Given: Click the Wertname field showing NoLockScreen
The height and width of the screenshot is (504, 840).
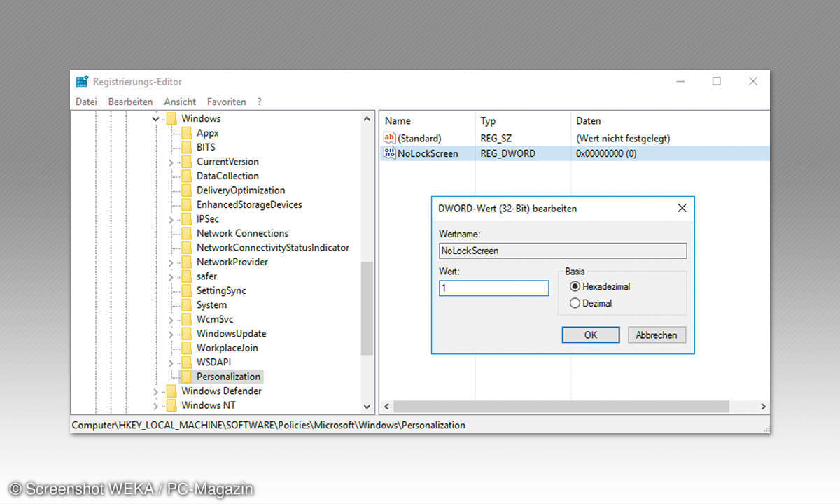Looking at the screenshot, I should (x=563, y=251).
